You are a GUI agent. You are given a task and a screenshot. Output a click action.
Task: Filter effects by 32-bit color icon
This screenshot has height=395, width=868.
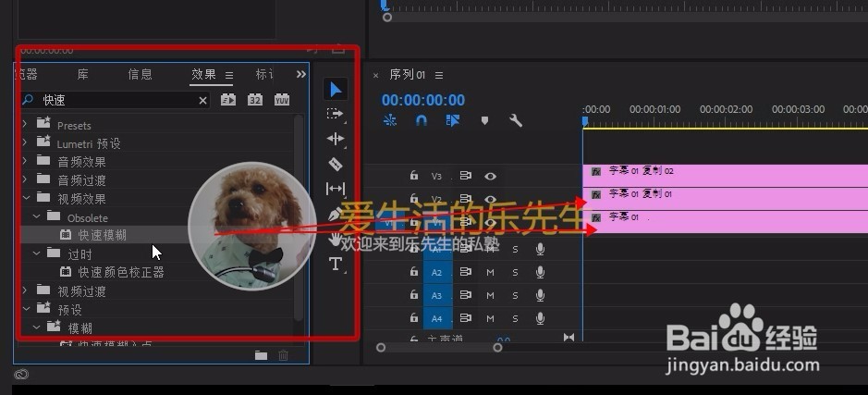[x=254, y=100]
